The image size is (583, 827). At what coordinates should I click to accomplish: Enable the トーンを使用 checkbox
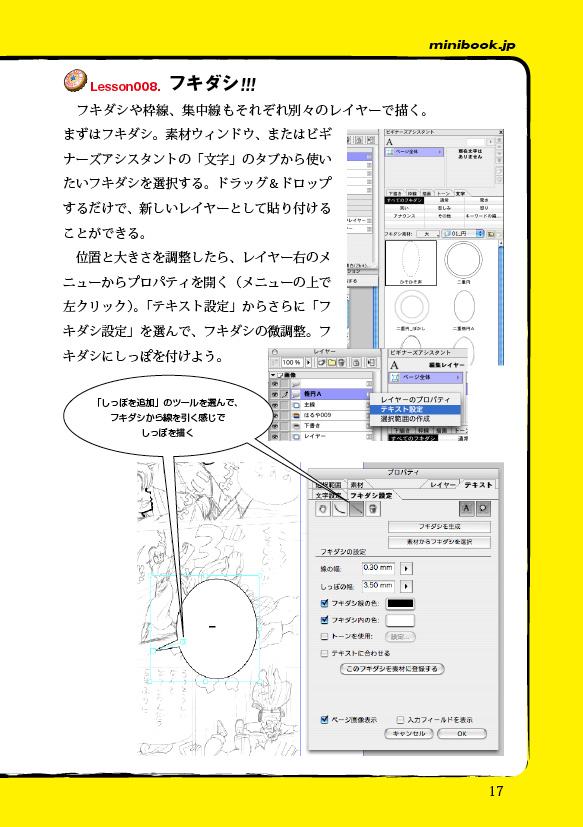(x=325, y=637)
